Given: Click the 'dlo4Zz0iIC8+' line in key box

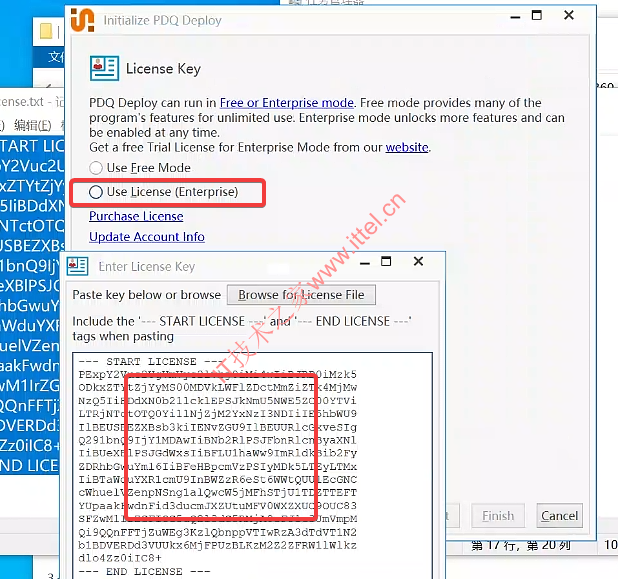Looking at the screenshot, I should click(x=120, y=558).
